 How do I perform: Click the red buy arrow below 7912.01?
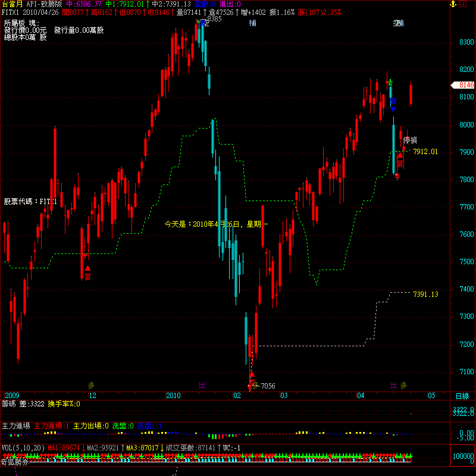(x=400, y=155)
